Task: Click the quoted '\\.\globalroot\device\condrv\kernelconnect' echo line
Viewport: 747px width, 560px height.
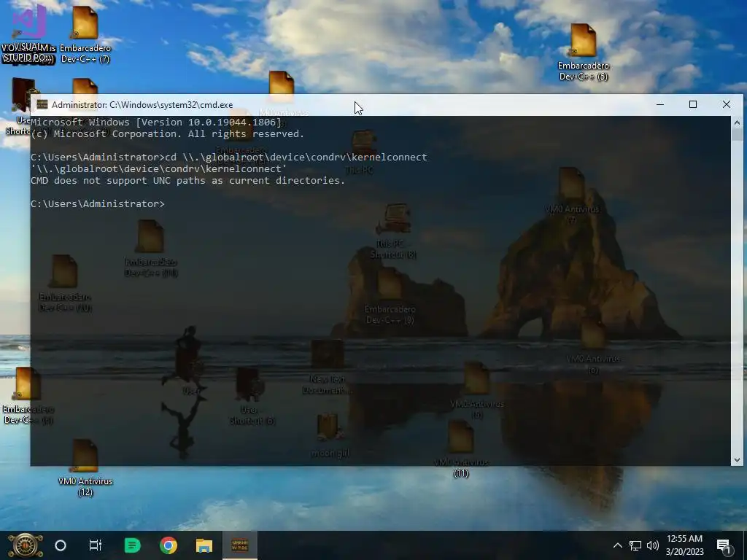Action: pyautogui.click(x=158, y=168)
